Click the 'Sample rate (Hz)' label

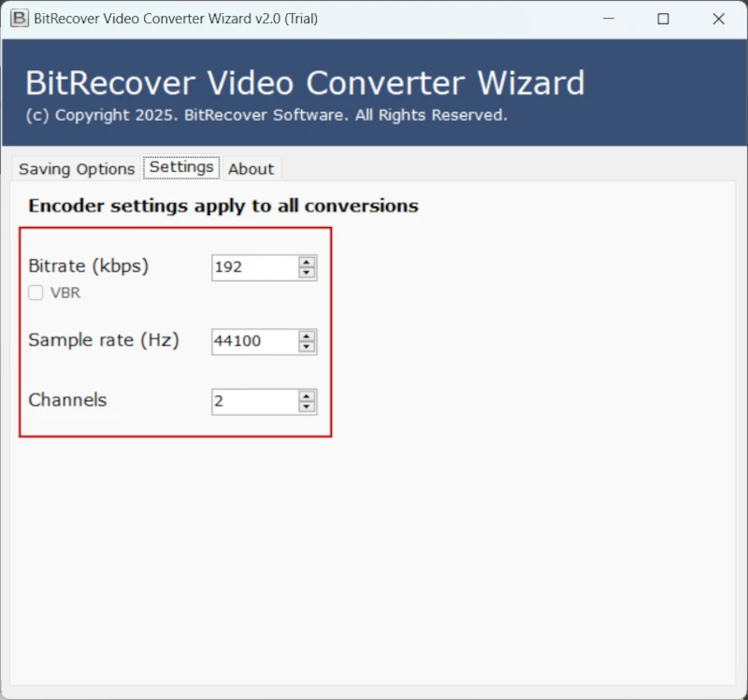pos(104,340)
